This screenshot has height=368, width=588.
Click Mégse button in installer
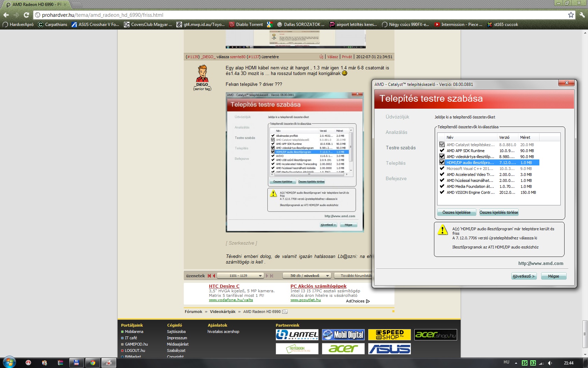(553, 276)
